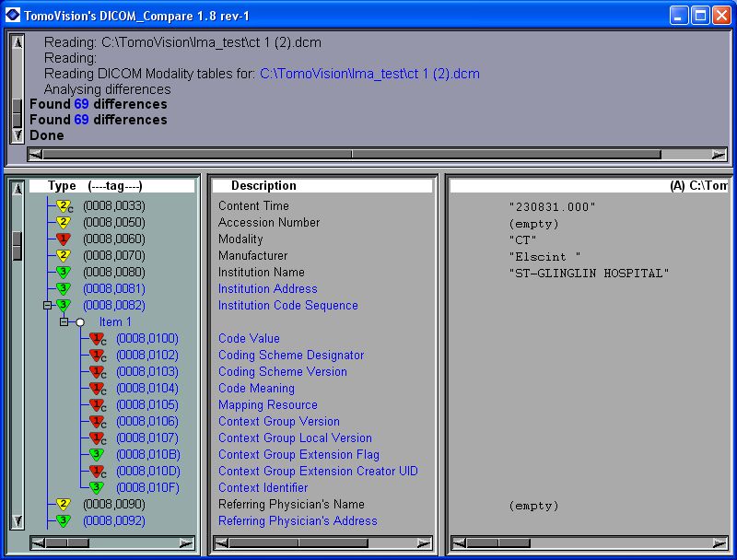Click the Context Group Extension Creator UID description
The width and height of the screenshot is (737, 560).
point(318,472)
